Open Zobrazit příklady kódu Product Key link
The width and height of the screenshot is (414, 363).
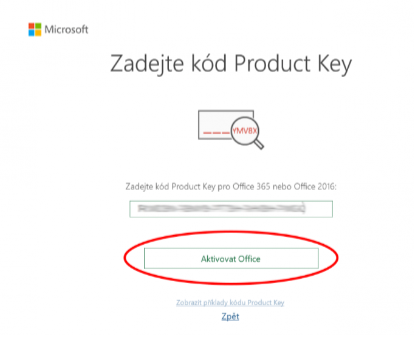point(230,303)
